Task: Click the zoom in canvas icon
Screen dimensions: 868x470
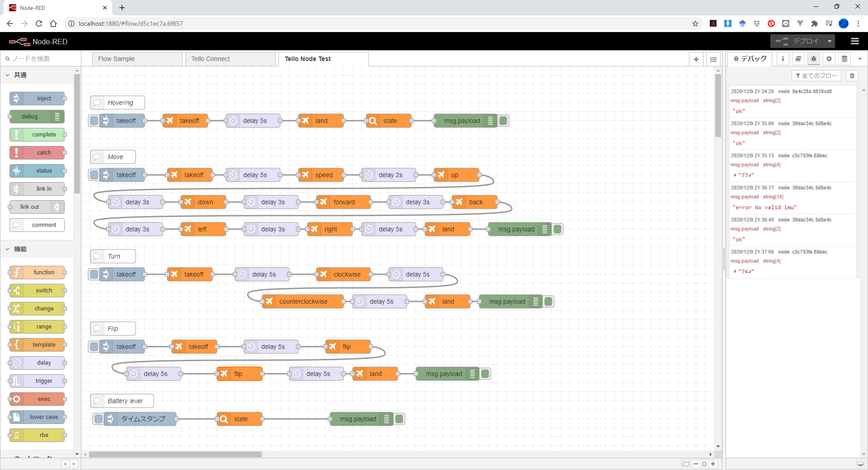Action: click(x=713, y=464)
